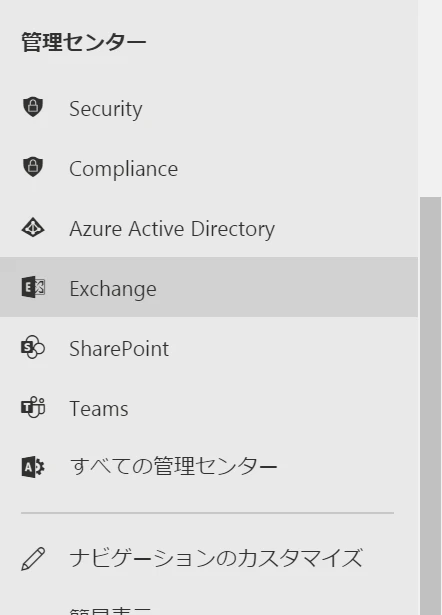Screen dimensions: 442x615
Task: Choose ナビゲーションのカスタマイズ
Action: click(x=209, y=559)
